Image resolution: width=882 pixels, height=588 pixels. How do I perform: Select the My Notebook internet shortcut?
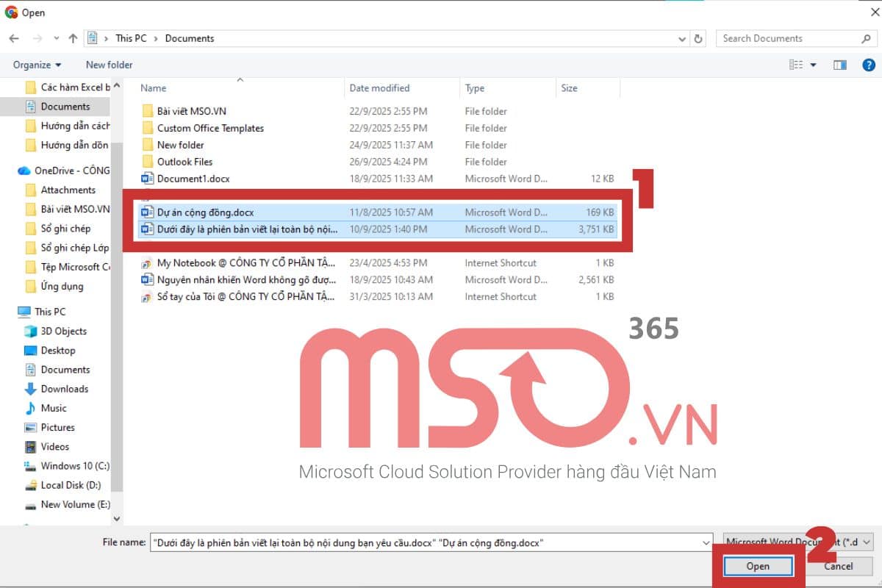click(x=378, y=263)
